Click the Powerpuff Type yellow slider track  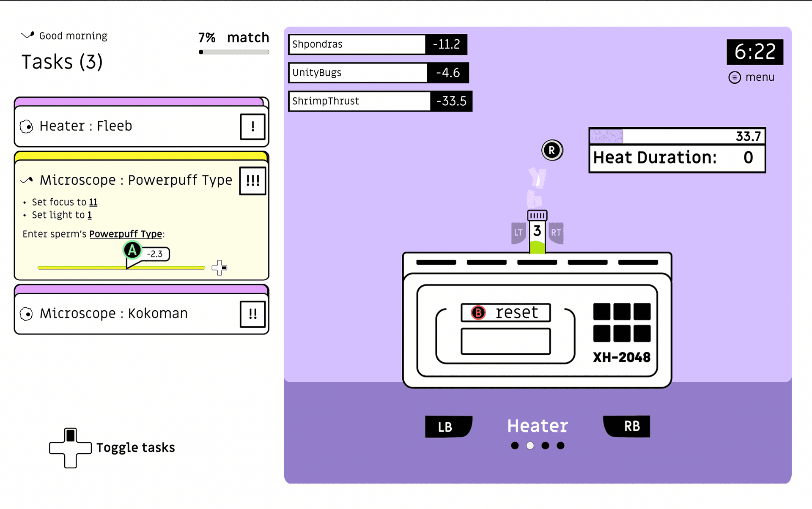click(121, 268)
